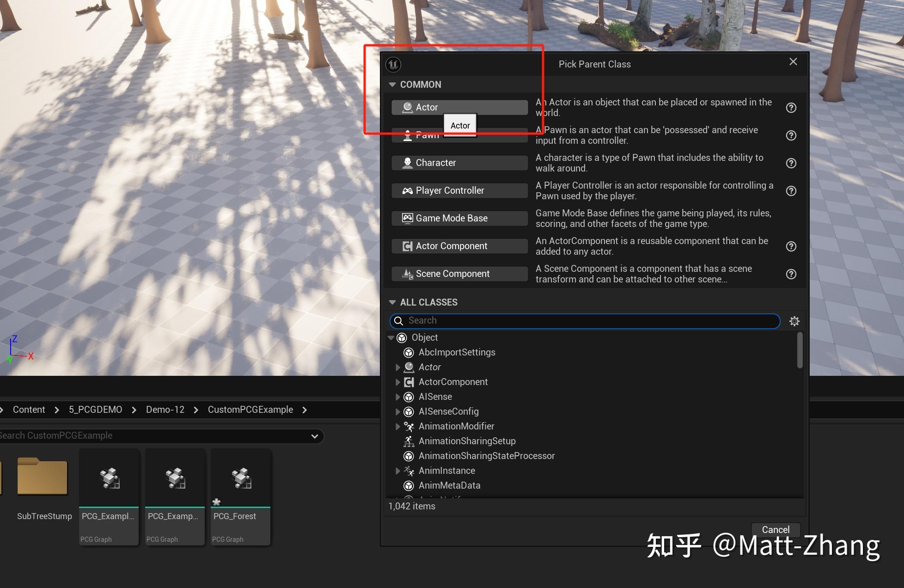Expand the ActorComponent tree item
This screenshot has height=588, width=904.
pos(398,382)
